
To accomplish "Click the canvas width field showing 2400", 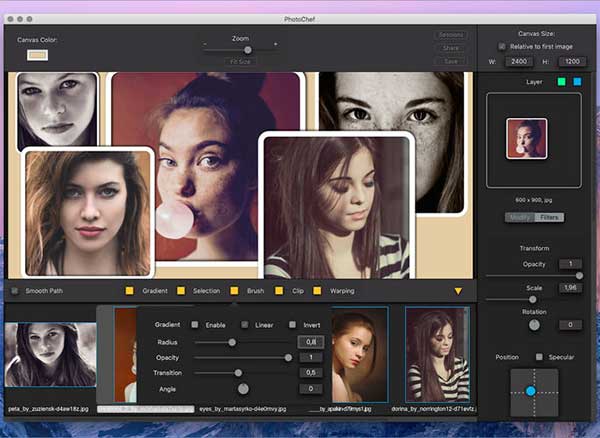I will 519,62.
